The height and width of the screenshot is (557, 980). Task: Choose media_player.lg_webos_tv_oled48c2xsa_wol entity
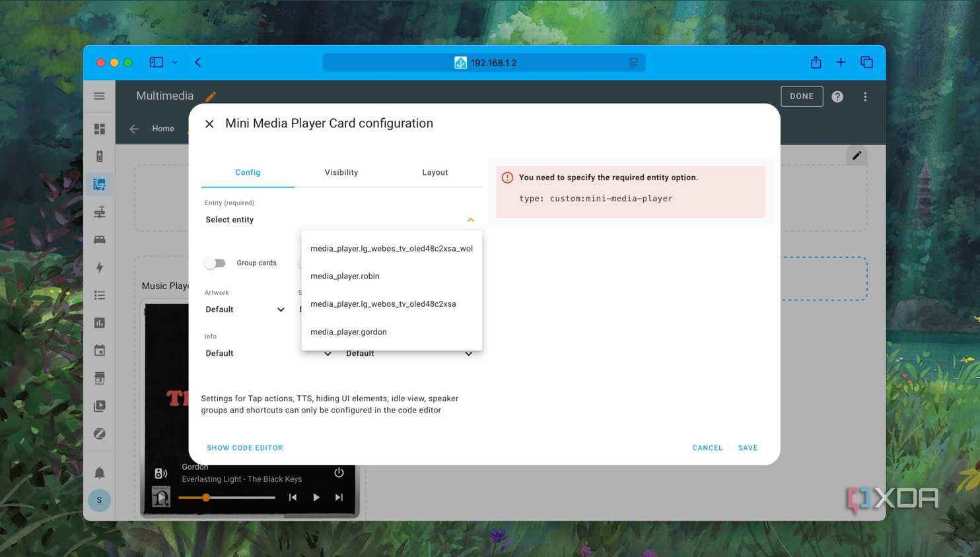coord(392,249)
